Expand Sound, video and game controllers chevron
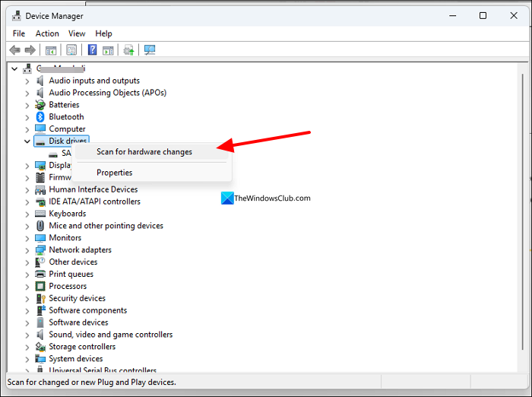Image resolution: width=532 pixels, height=397 pixels. (x=27, y=335)
